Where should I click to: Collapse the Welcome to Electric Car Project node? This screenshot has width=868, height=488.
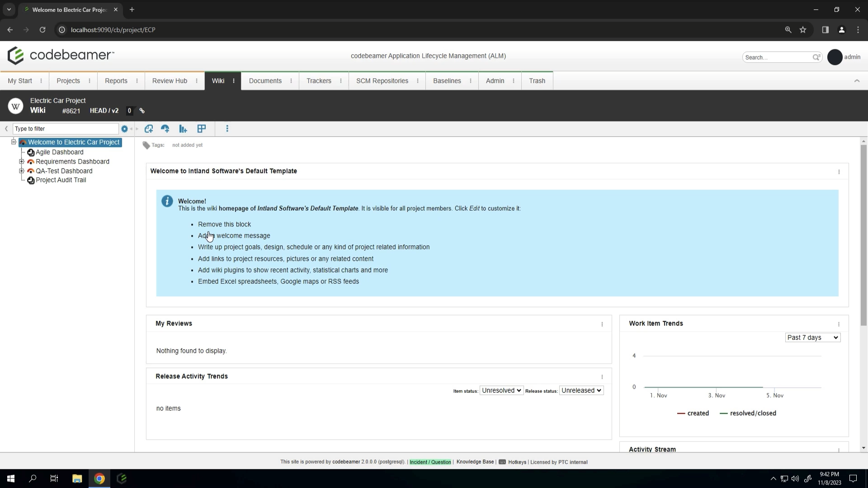(x=14, y=142)
